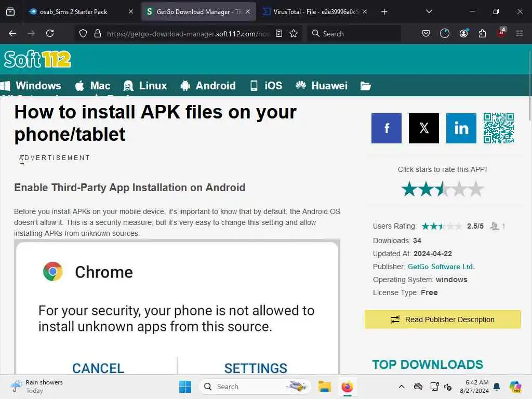532x399 pixels.
Task: Open folder icon in Soft112 nav bar
Action: (365, 86)
